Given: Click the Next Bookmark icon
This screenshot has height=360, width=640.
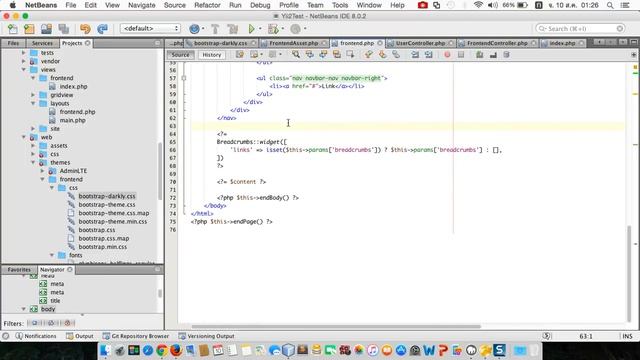Looking at the screenshot, I should 382,55.
